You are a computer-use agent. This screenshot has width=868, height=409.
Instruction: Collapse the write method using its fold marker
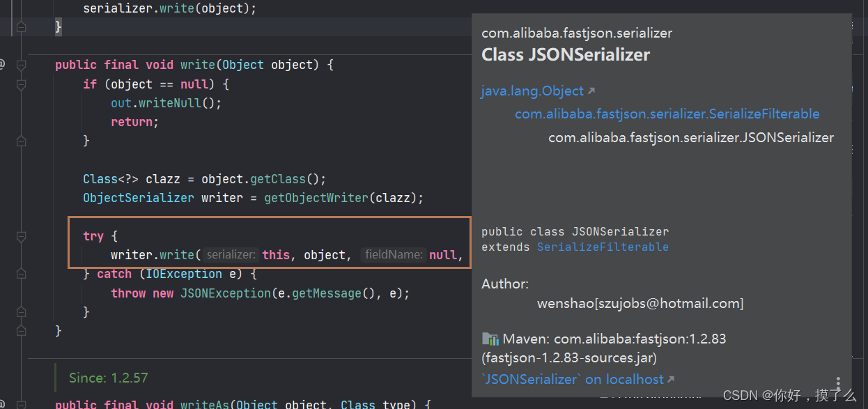(21, 64)
